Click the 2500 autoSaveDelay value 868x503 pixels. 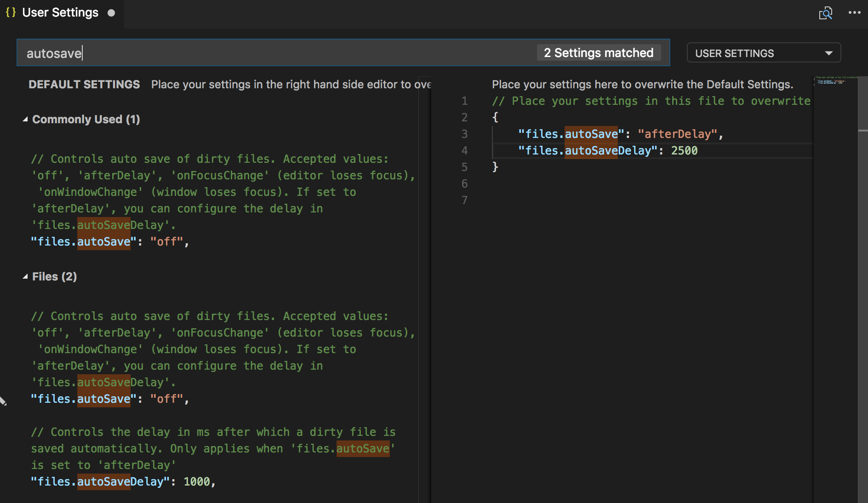point(685,150)
